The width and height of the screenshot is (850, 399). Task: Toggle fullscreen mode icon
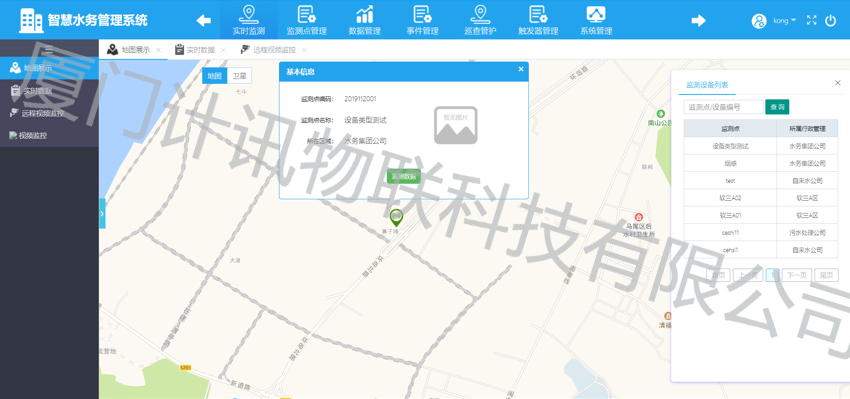coord(812,20)
